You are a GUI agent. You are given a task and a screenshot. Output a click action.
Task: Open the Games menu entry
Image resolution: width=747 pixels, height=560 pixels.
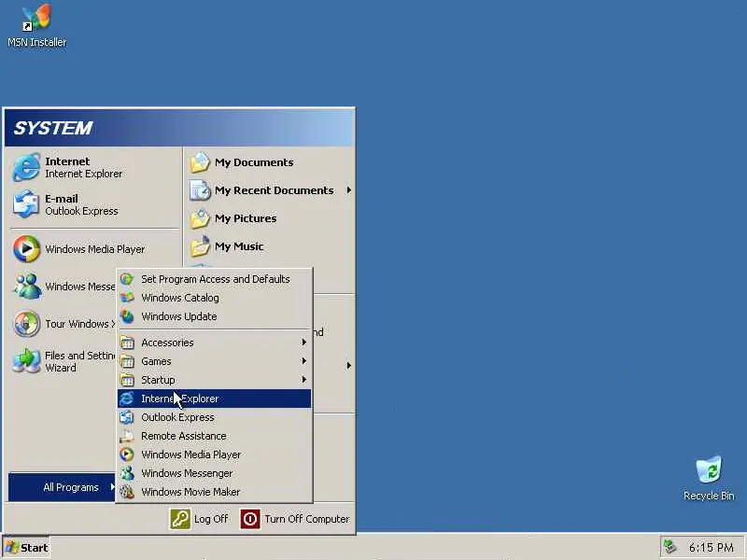(x=215, y=361)
